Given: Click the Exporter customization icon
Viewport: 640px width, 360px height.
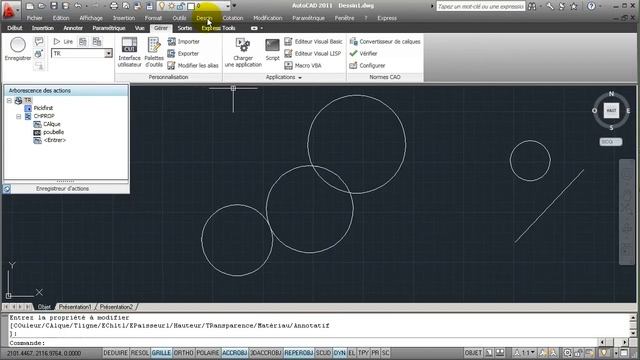Looking at the screenshot, I should [171, 53].
